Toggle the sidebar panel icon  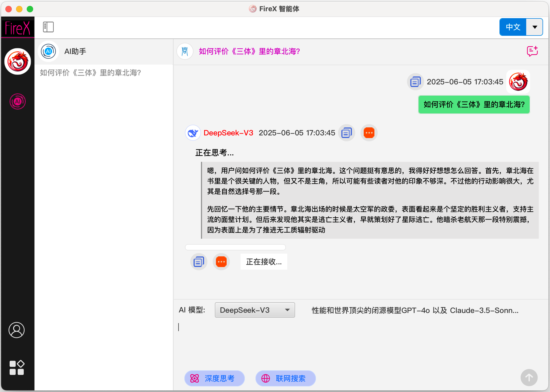48,27
